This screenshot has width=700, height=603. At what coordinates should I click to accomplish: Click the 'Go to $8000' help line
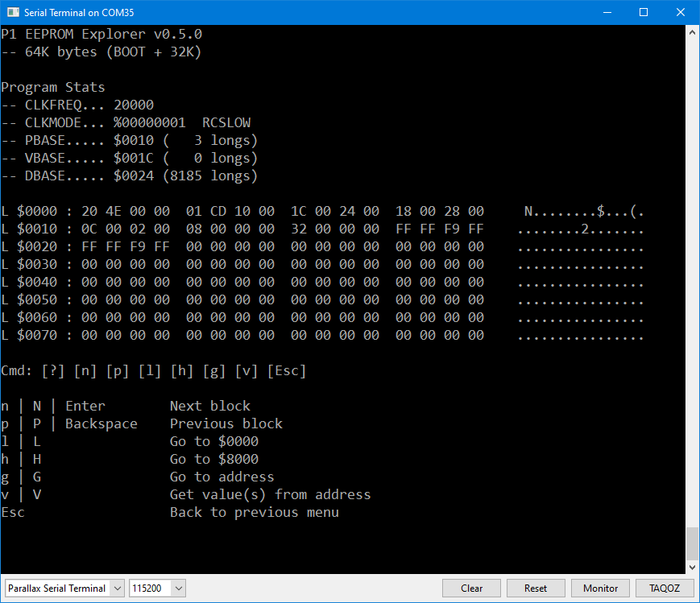(x=213, y=459)
